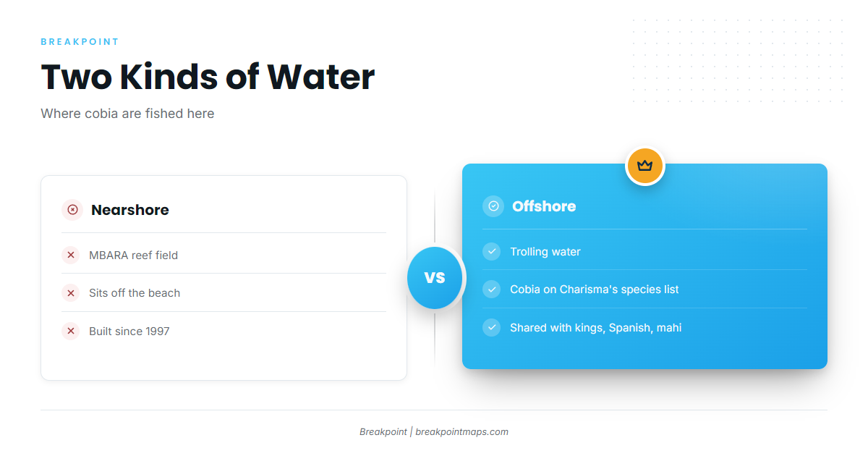
Task: Click the Trolling water list item text
Action: point(545,251)
